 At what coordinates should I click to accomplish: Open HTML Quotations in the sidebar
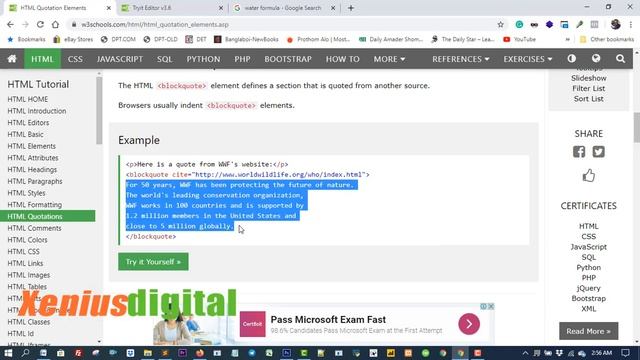coord(47,216)
